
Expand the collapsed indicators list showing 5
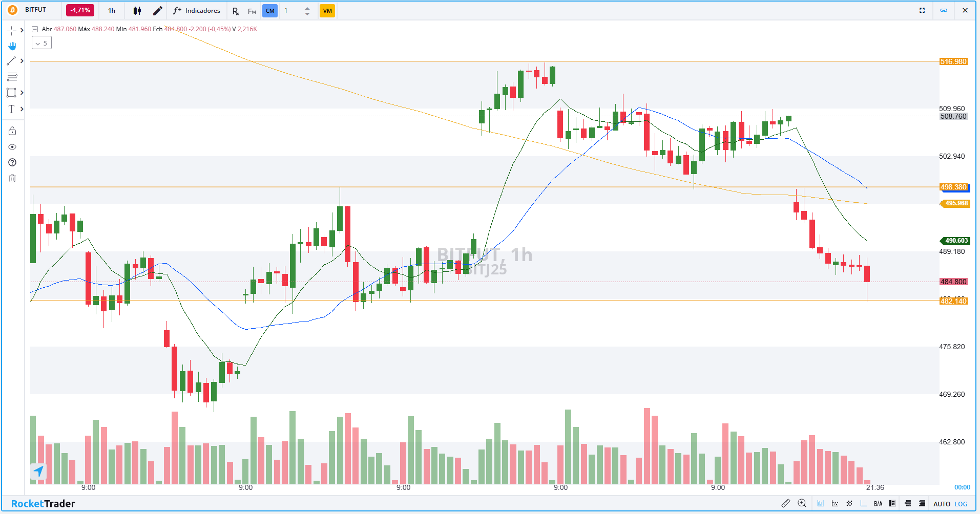[x=41, y=44]
